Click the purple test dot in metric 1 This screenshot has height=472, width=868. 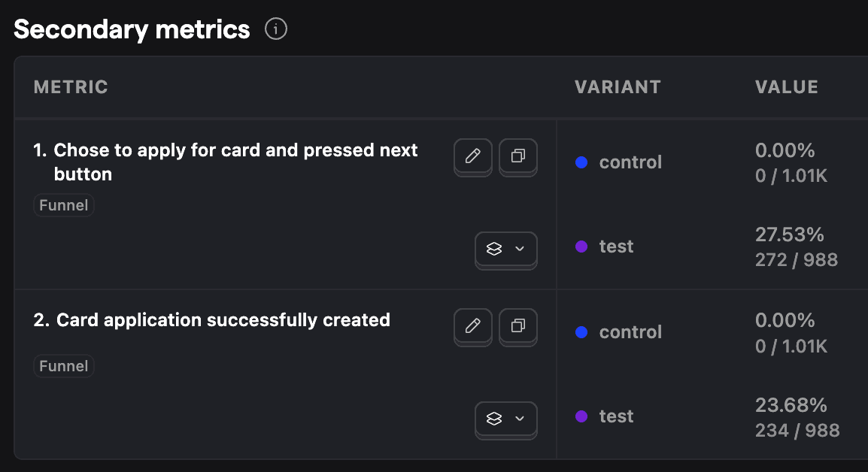581,247
